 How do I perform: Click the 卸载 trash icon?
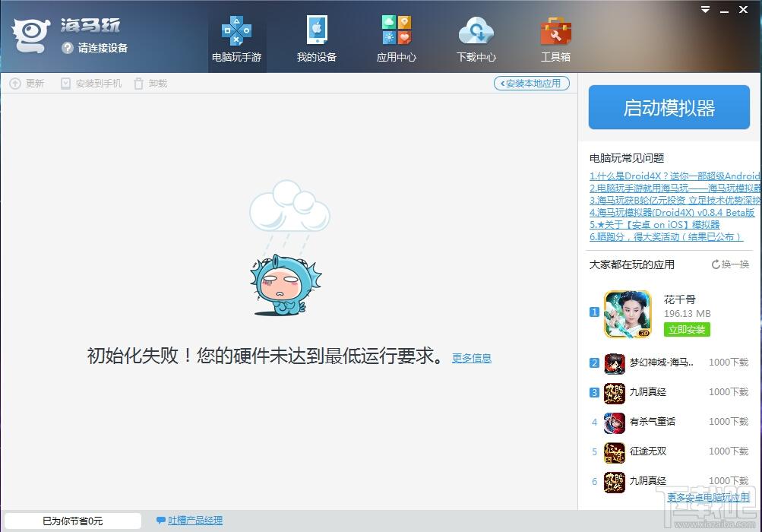click(138, 84)
